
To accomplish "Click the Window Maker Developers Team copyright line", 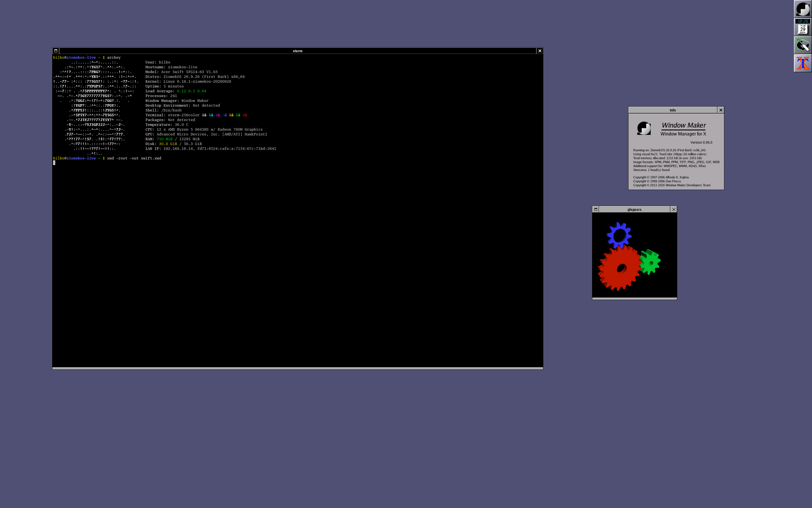I will 672,185.
